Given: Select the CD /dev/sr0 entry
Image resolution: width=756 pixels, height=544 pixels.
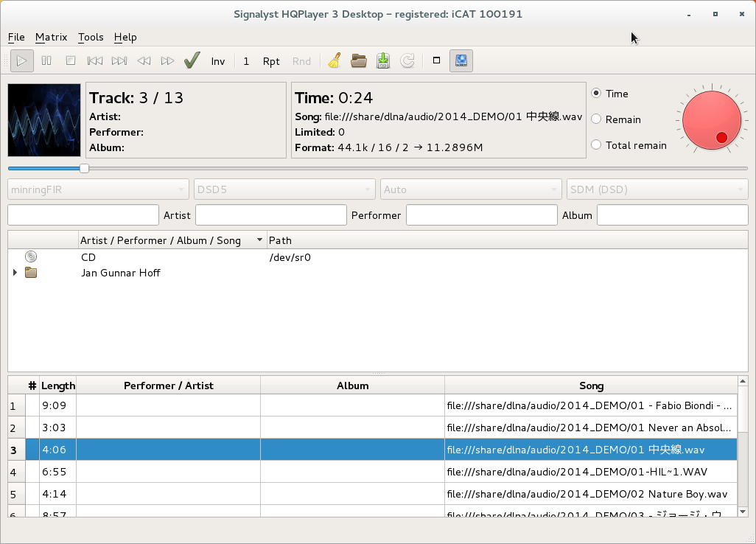Looking at the screenshot, I should tap(377, 257).
